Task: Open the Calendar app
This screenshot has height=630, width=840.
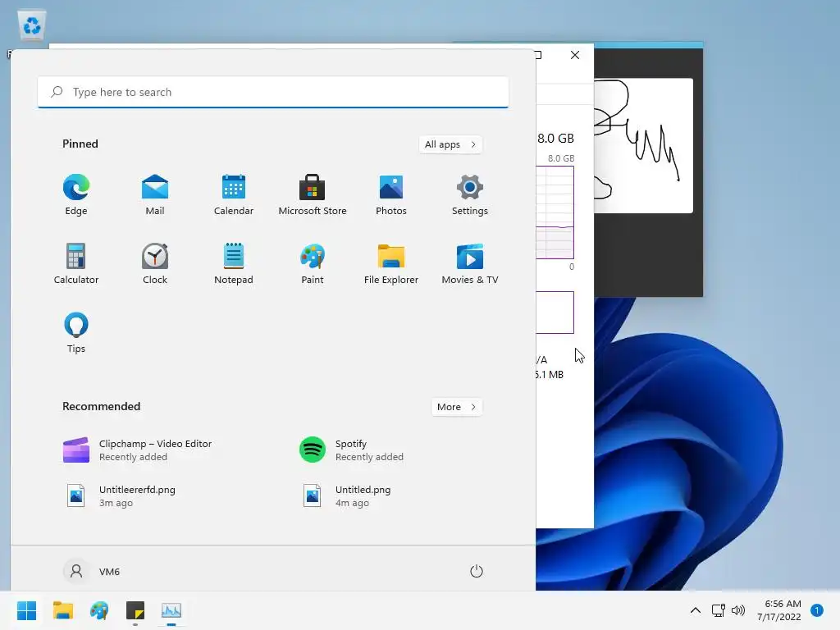Action: (234, 194)
